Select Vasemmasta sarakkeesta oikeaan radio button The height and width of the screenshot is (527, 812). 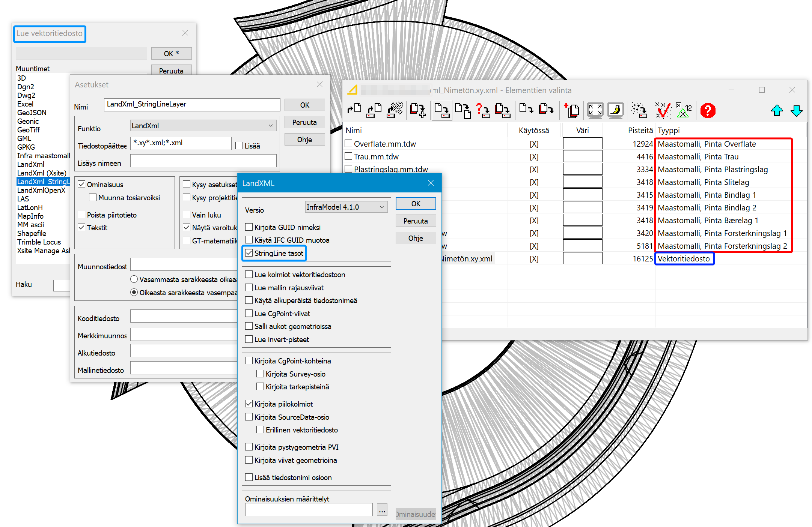(x=134, y=279)
